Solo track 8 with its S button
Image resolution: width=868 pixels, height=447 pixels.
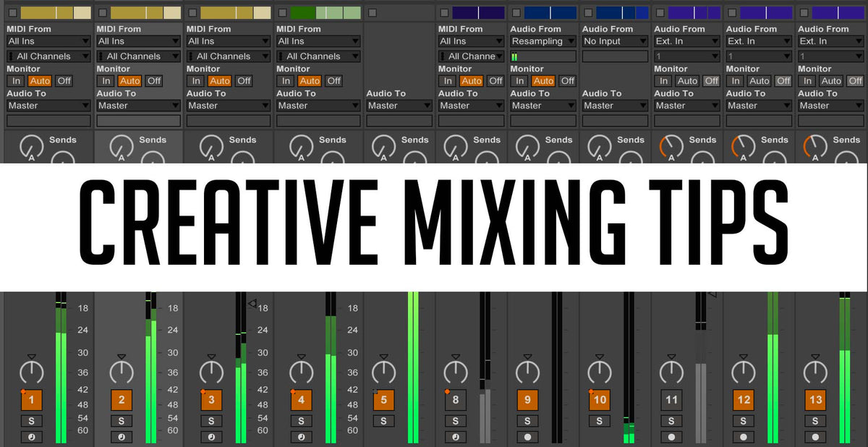455,421
